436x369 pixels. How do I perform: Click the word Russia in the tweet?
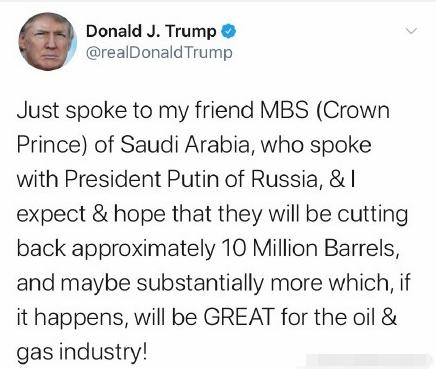pyautogui.click(x=285, y=179)
